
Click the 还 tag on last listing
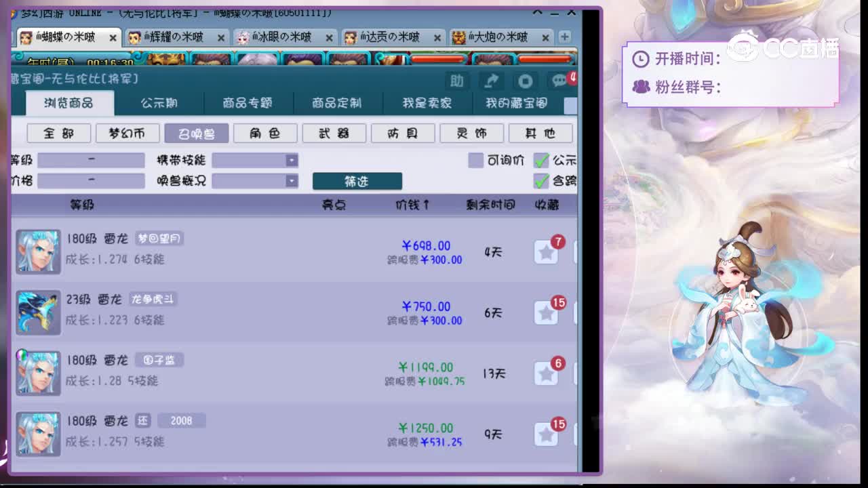tap(142, 420)
